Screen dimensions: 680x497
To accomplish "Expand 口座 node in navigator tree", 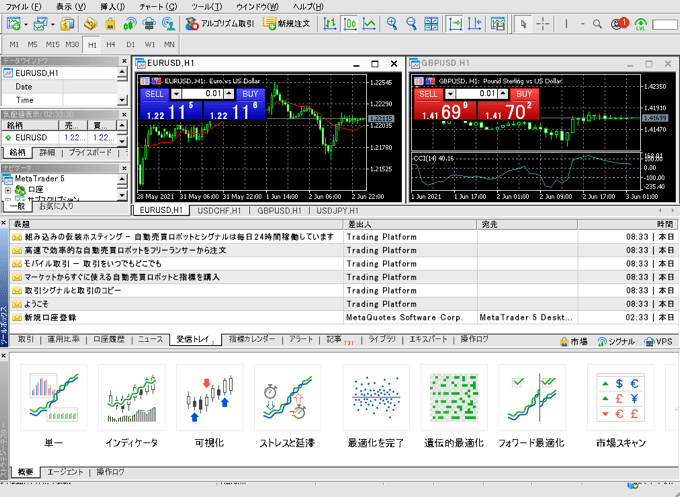I will coord(8,190).
